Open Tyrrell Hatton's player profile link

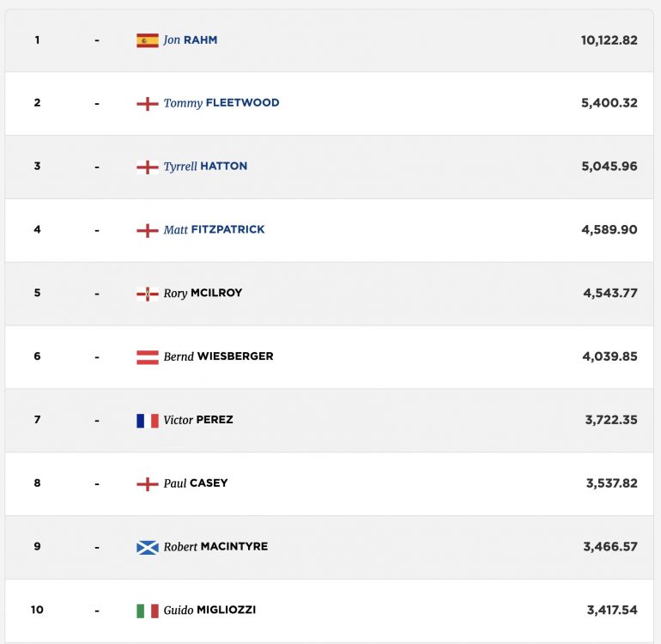coord(205,167)
